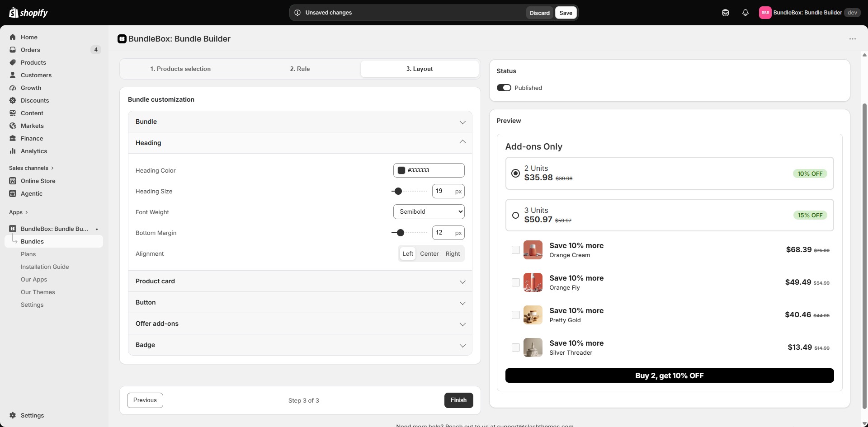Check the Silver Threader add-on checkbox
Screen dimensions: 868x427
pyautogui.click(x=515, y=347)
